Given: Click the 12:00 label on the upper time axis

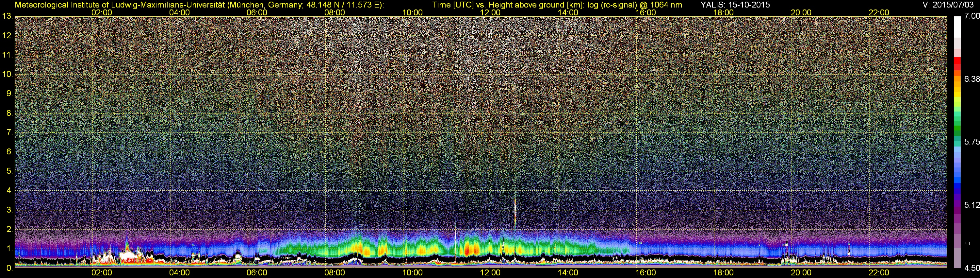Looking at the screenshot, I should click(490, 12).
